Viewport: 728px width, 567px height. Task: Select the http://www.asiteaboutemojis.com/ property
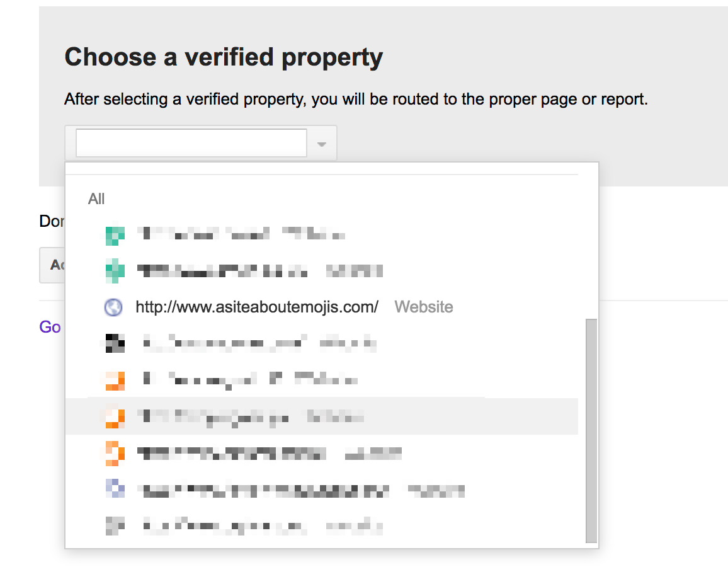[257, 307]
